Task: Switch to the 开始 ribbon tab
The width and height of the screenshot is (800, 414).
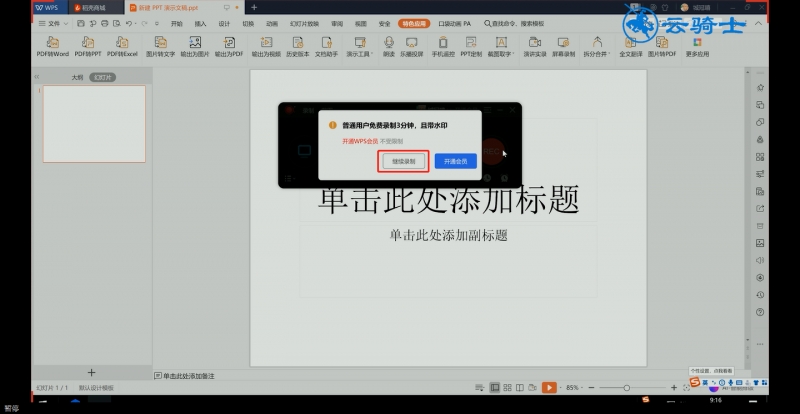Action: 177,24
